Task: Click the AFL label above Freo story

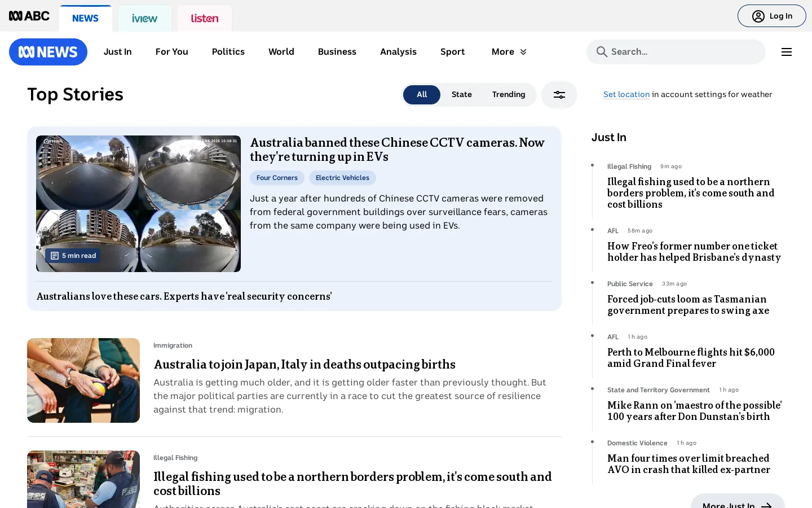Action: pyautogui.click(x=613, y=231)
